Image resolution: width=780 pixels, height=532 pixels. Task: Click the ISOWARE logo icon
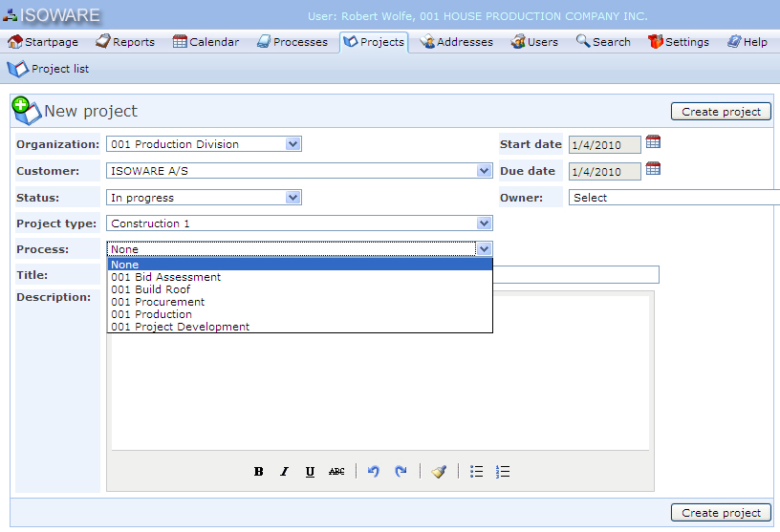click(10, 16)
